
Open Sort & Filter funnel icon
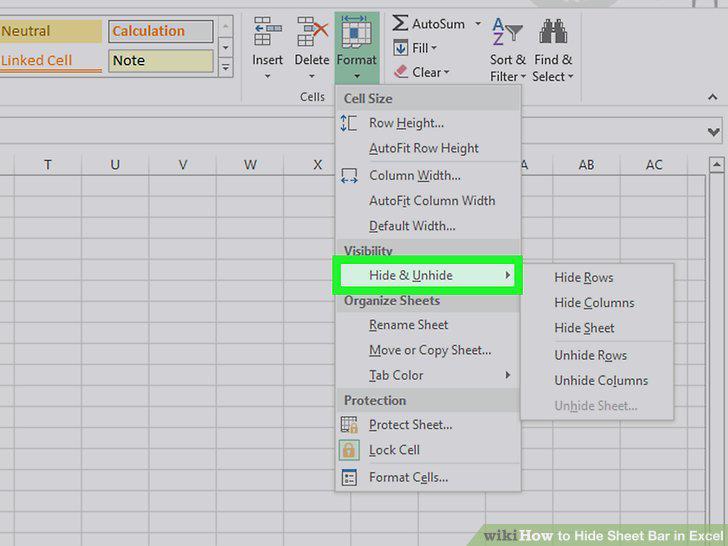[507, 32]
